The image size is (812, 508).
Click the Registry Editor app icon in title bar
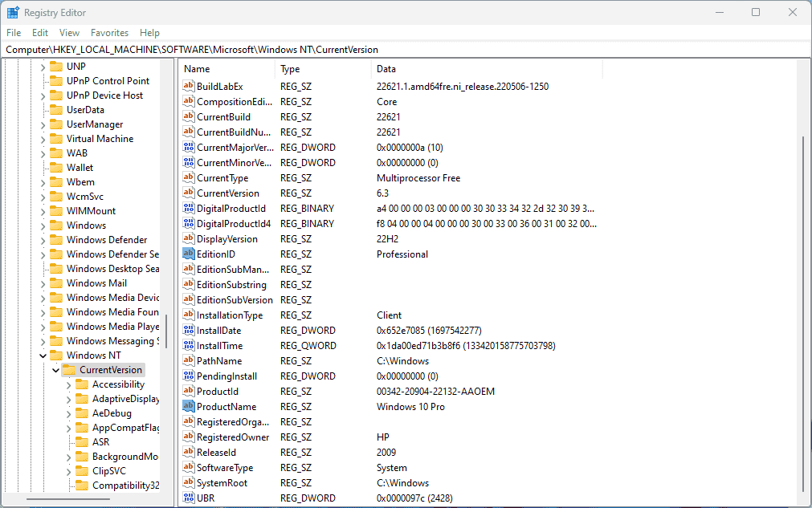pyautogui.click(x=13, y=12)
